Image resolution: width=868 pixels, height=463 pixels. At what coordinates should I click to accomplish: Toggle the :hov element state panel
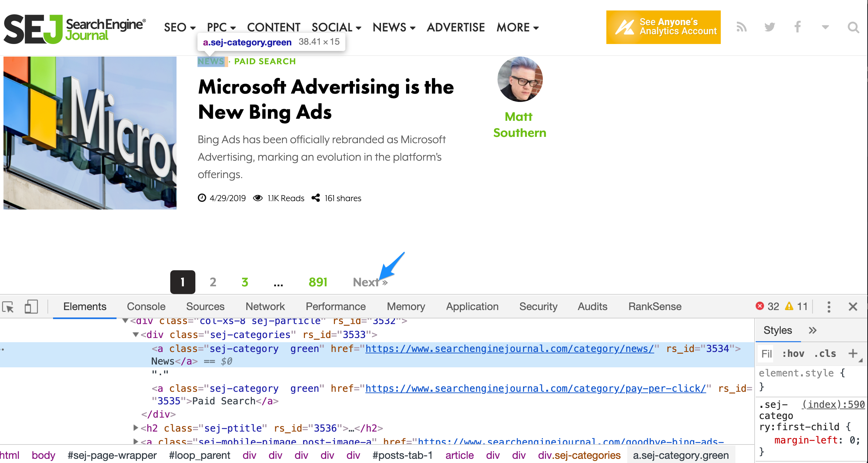[793, 354]
